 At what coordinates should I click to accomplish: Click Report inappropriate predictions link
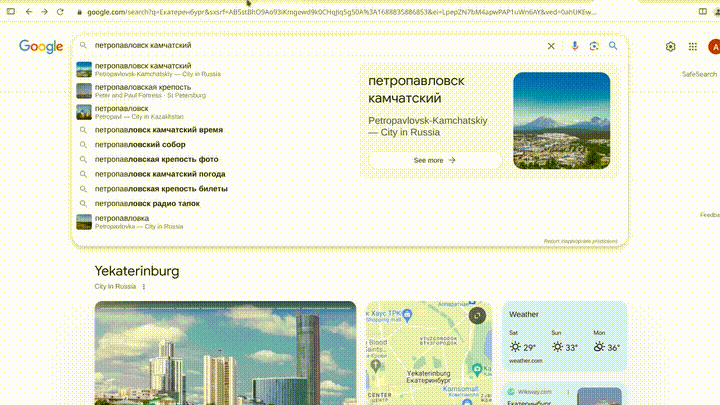point(580,241)
